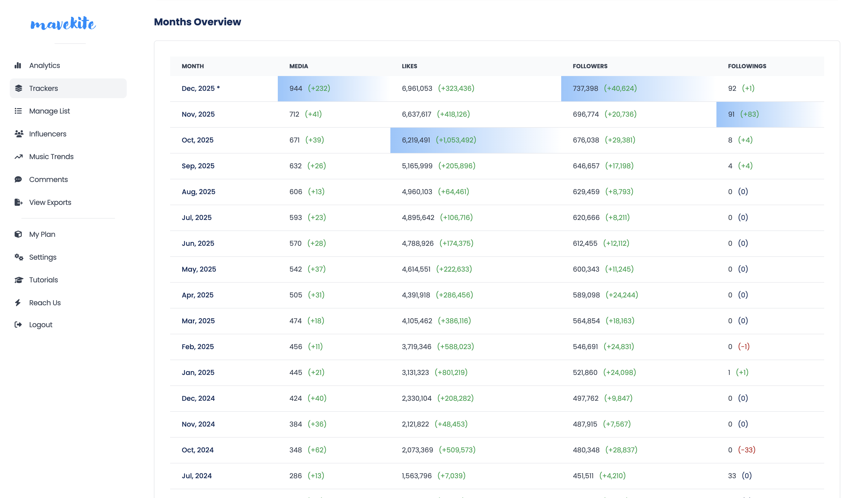Click the Logout link
This screenshot has width=868, height=498.
click(40, 325)
